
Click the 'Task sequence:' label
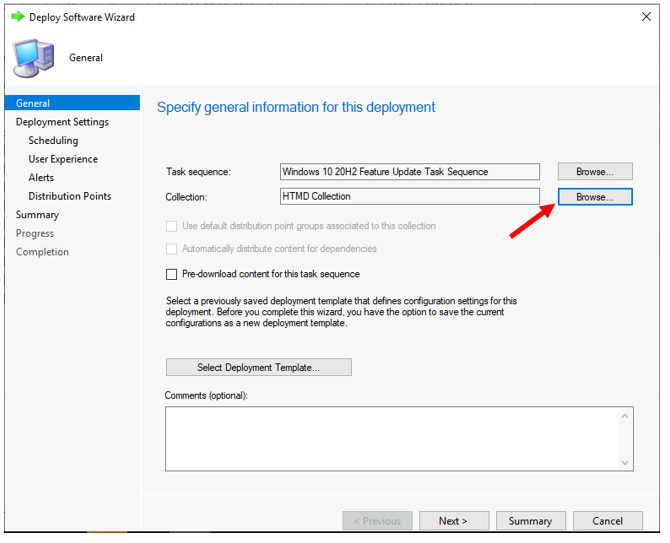[x=198, y=172]
